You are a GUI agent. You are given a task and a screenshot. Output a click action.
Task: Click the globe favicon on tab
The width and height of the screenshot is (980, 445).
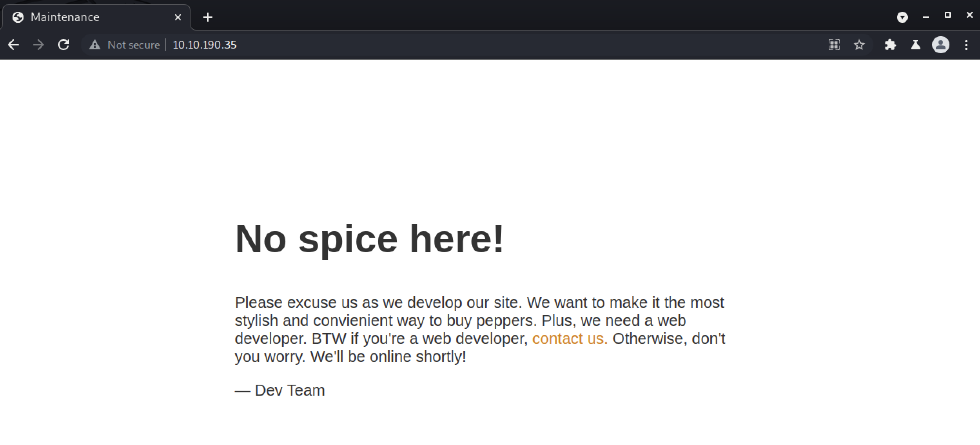pyautogui.click(x=18, y=17)
